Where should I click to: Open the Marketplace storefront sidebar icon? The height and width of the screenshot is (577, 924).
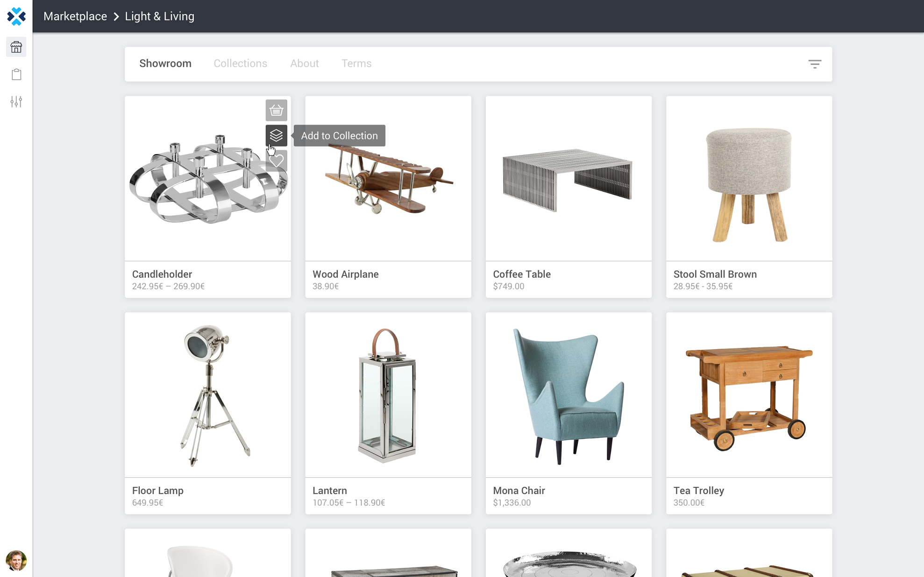16,47
